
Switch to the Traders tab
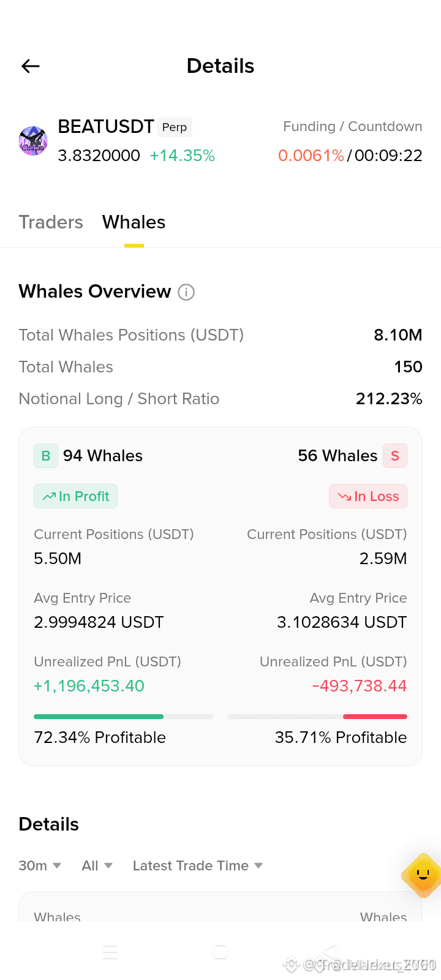click(51, 222)
